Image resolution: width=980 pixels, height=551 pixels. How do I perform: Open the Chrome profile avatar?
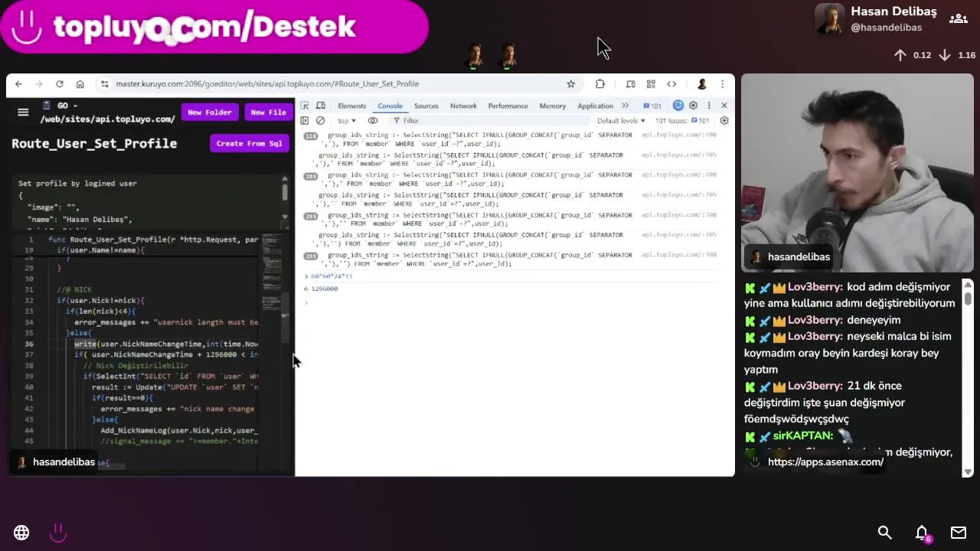(x=701, y=84)
